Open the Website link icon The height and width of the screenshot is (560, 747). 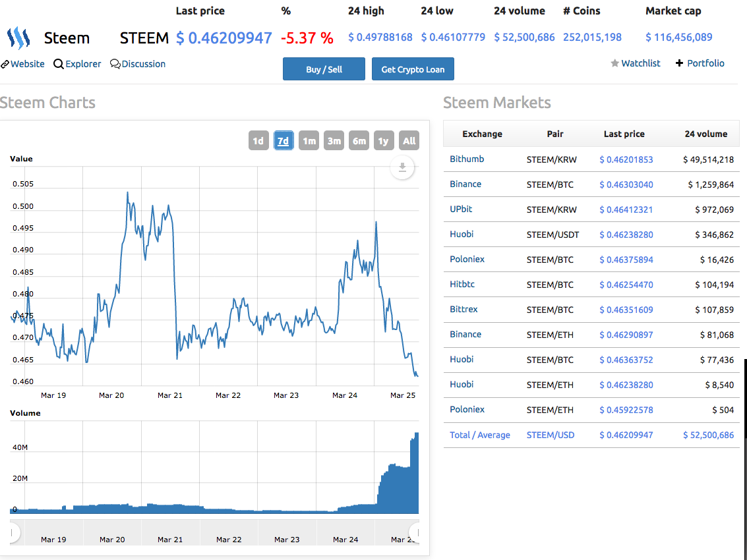(5, 65)
